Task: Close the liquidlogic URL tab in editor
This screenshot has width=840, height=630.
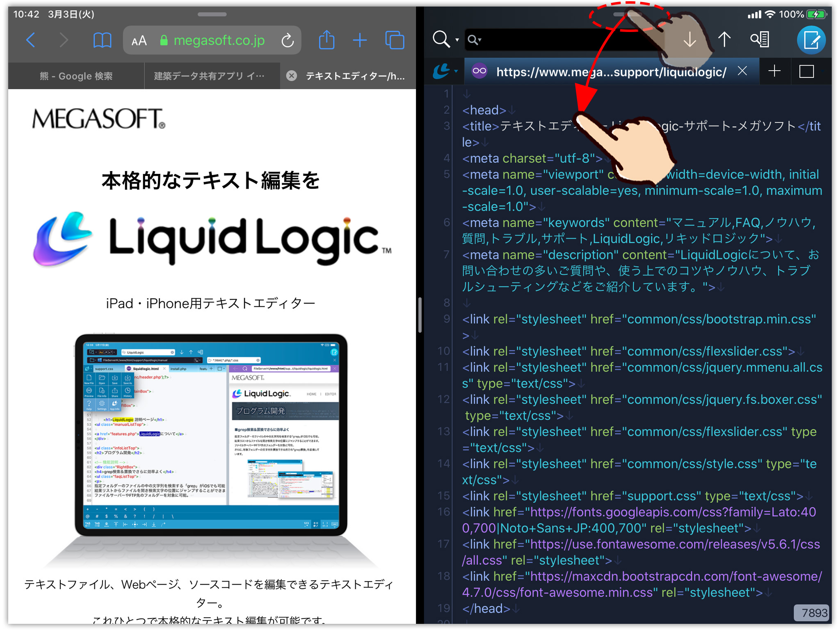Action: [742, 71]
